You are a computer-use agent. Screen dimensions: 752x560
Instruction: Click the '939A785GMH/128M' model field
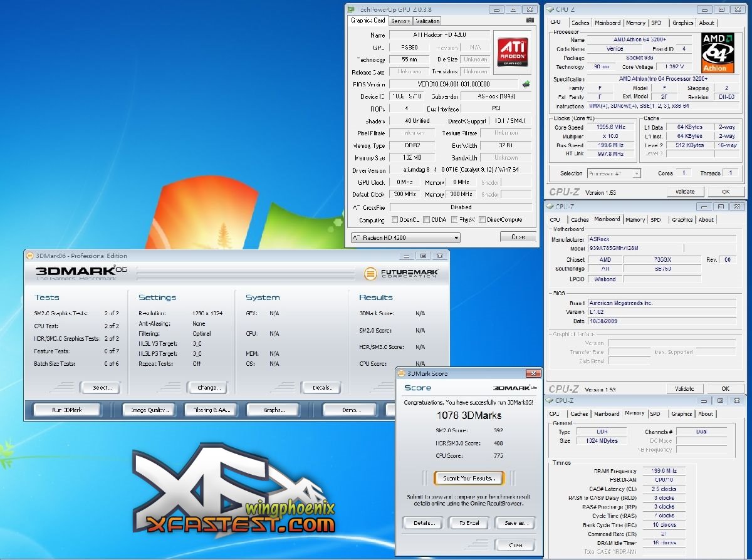click(636, 248)
